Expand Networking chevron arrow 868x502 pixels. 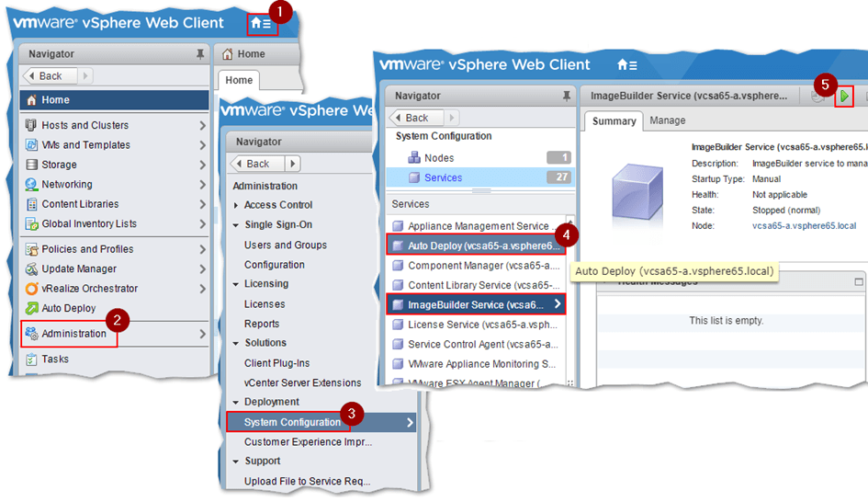pyautogui.click(x=202, y=185)
